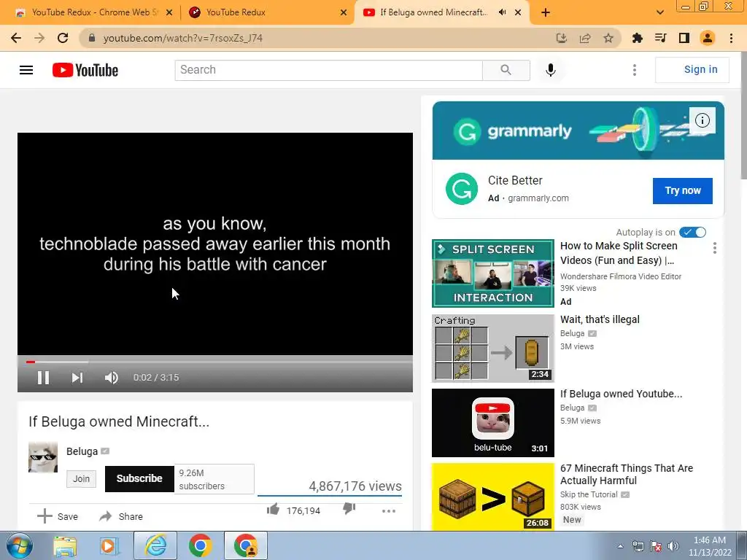Subscribe to the Beluga channel
747x560 pixels.
click(139, 478)
